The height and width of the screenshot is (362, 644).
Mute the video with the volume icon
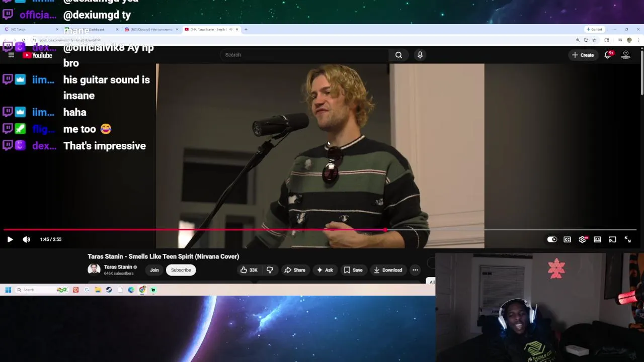coord(26,239)
